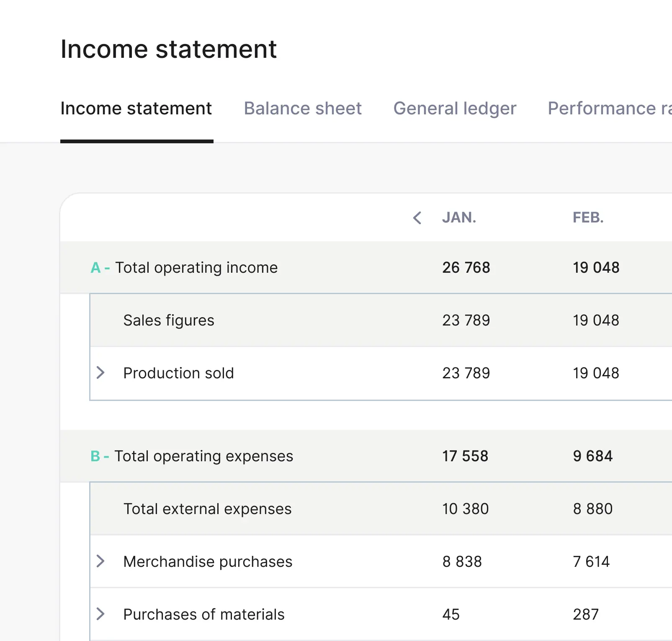Click January total operating income 26 768
672x641 pixels.
coord(466,268)
